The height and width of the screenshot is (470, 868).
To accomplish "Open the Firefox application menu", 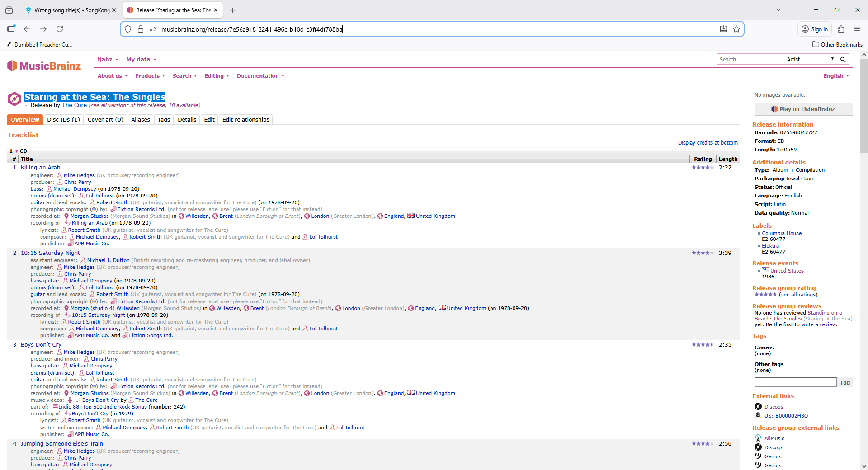I will (x=857, y=29).
